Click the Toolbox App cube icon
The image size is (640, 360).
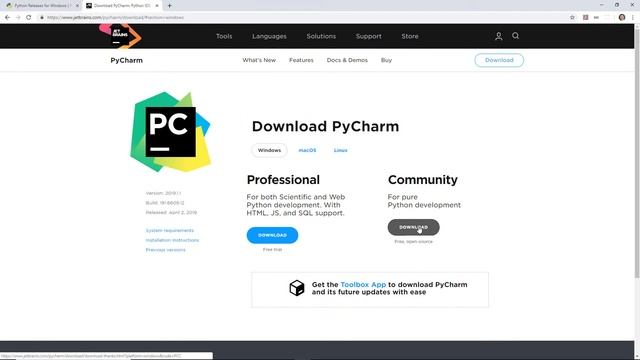[x=297, y=288]
